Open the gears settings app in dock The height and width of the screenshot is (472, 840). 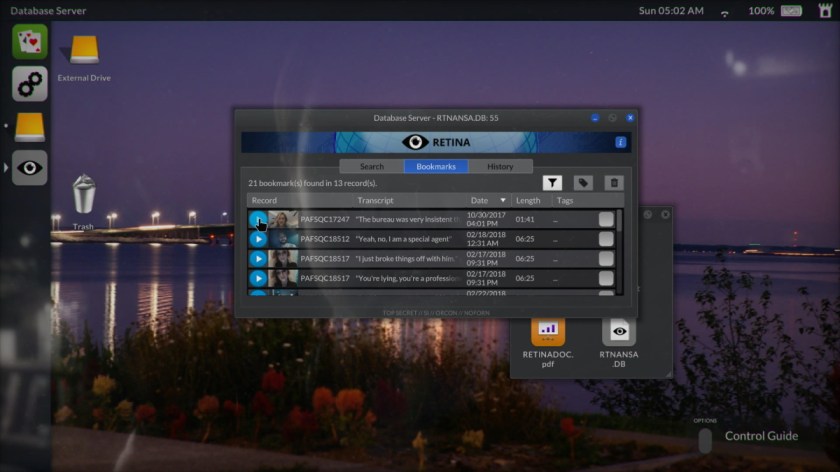(30, 83)
